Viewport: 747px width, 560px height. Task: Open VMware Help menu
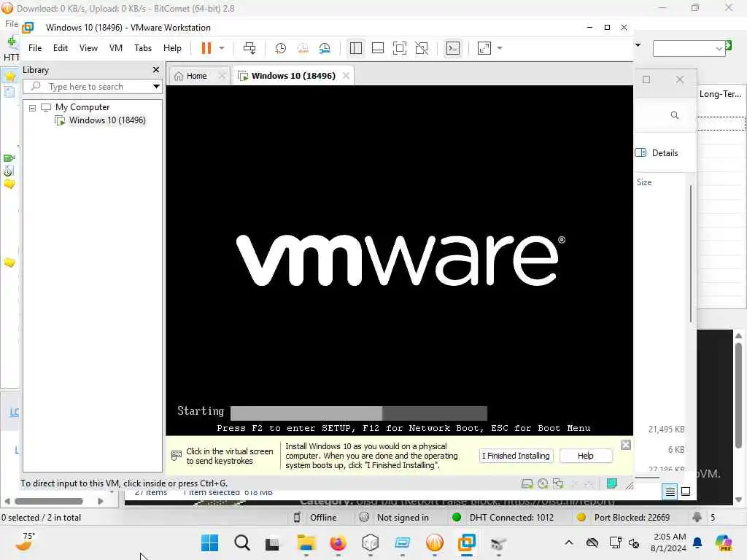pyautogui.click(x=172, y=48)
